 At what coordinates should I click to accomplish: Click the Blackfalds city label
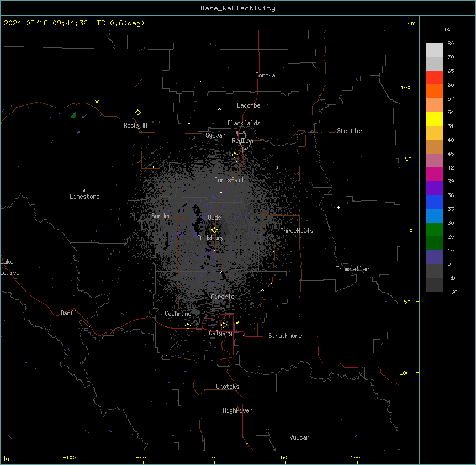[244, 123]
